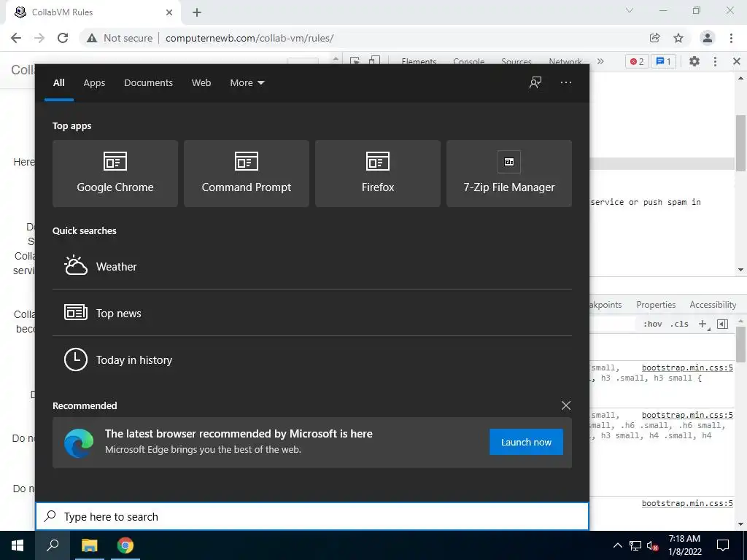Launch Command Prompt from Top apps
Viewport: 747px width, 560px height.
[247, 174]
